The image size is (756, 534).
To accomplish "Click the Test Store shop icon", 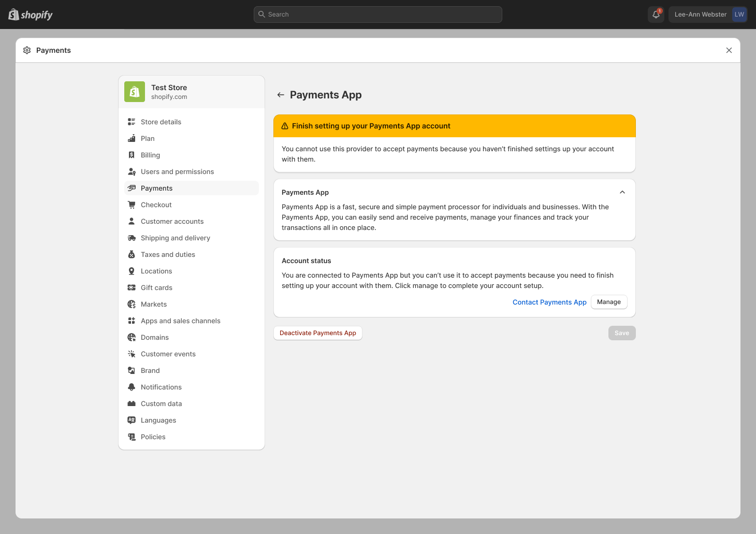I will 135,92.
